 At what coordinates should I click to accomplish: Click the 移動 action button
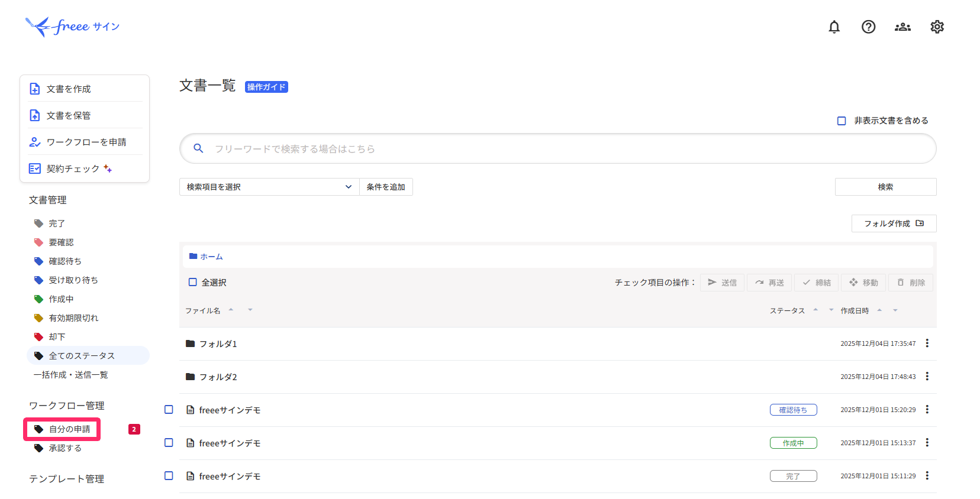[863, 283]
